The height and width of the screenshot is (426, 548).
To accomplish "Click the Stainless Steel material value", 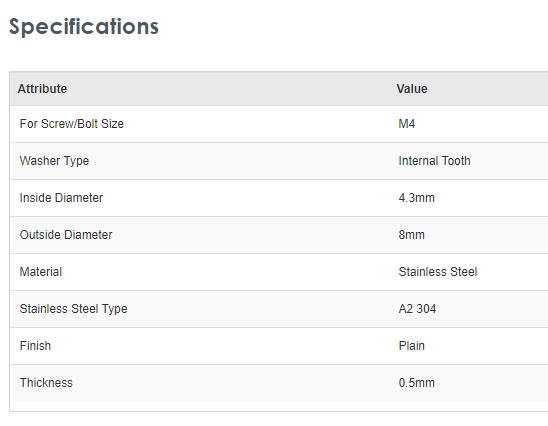I will click(438, 272).
